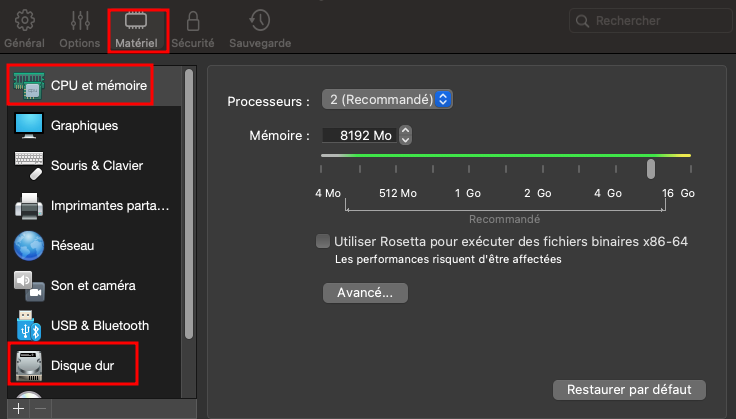Open the Imprimantes partagées printer icon
736x419 pixels.
click(x=30, y=206)
